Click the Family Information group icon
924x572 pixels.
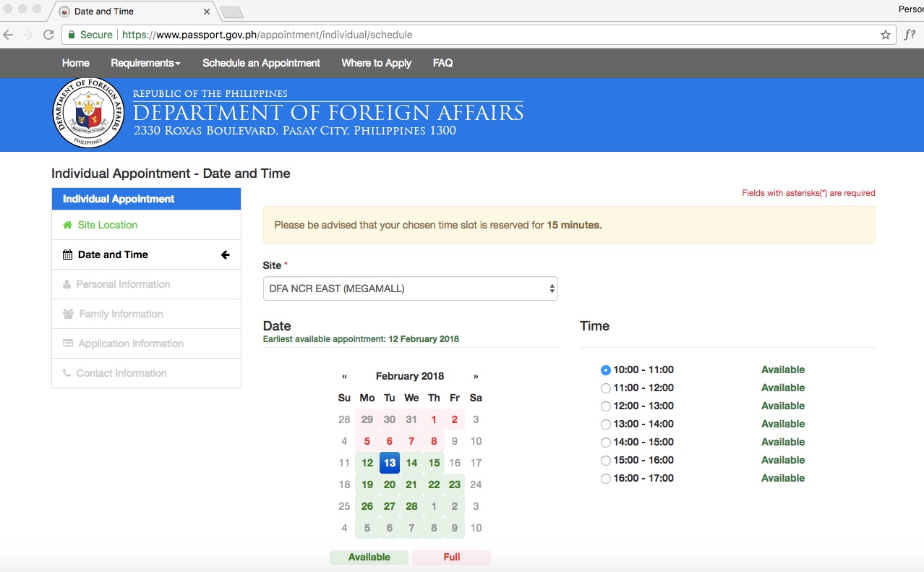[x=66, y=314]
